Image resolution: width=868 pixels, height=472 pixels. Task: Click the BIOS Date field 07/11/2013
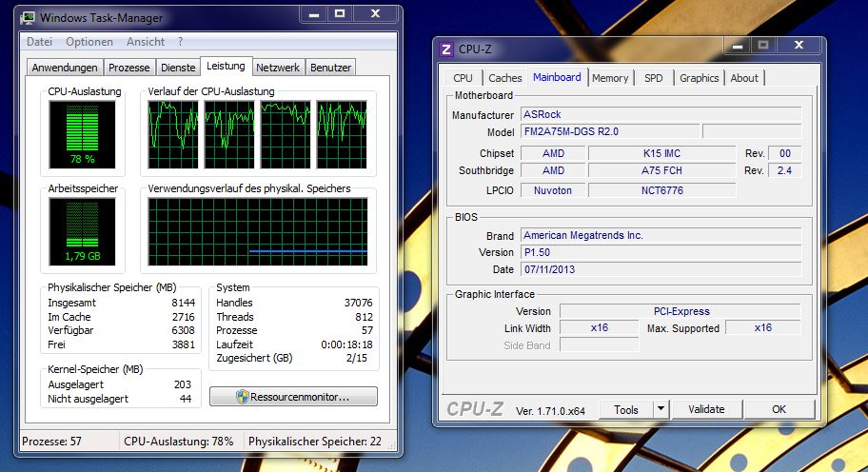[661, 269]
